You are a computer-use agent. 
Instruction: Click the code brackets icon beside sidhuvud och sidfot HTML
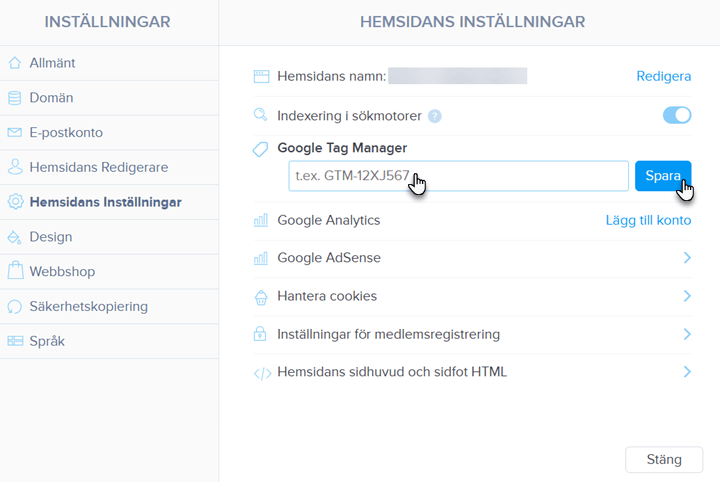click(x=262, y=374)
